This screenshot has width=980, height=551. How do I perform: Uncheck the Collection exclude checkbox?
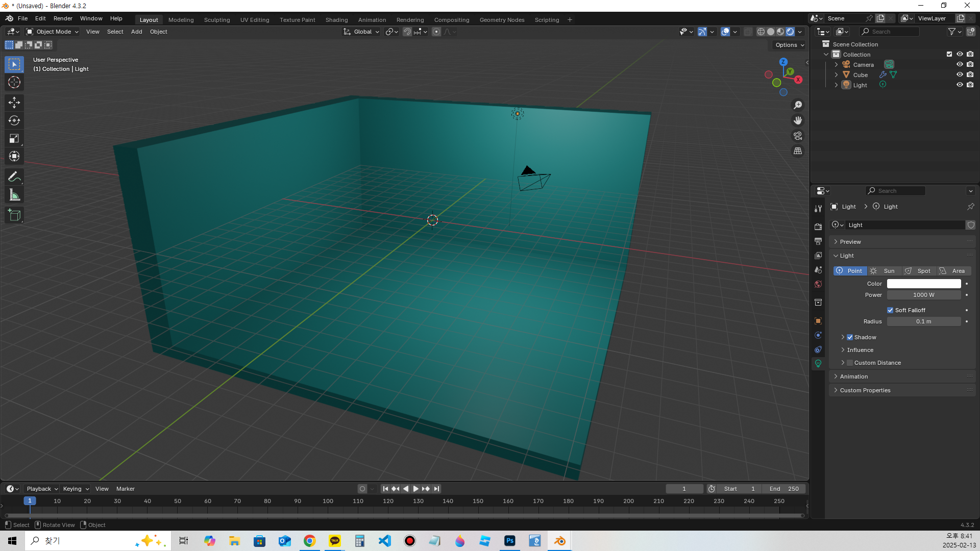coord(949,54)
